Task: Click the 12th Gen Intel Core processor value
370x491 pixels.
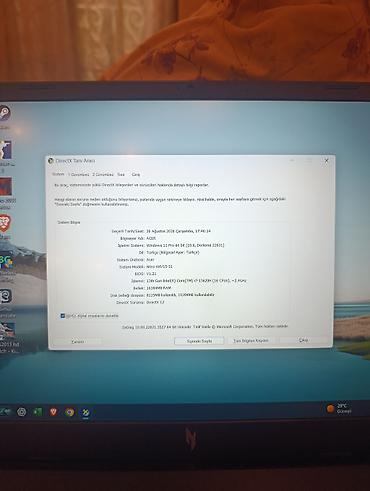Action: 196,281
